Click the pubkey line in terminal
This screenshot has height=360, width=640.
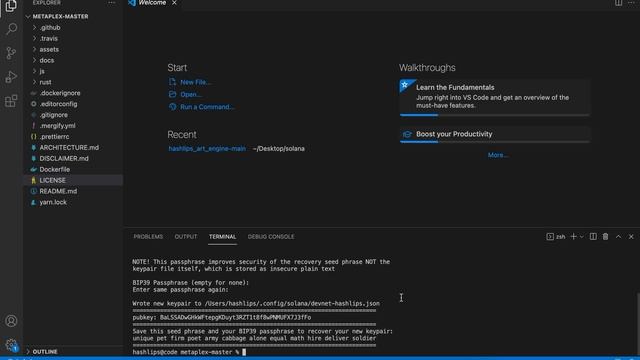[x=222, y=317]
